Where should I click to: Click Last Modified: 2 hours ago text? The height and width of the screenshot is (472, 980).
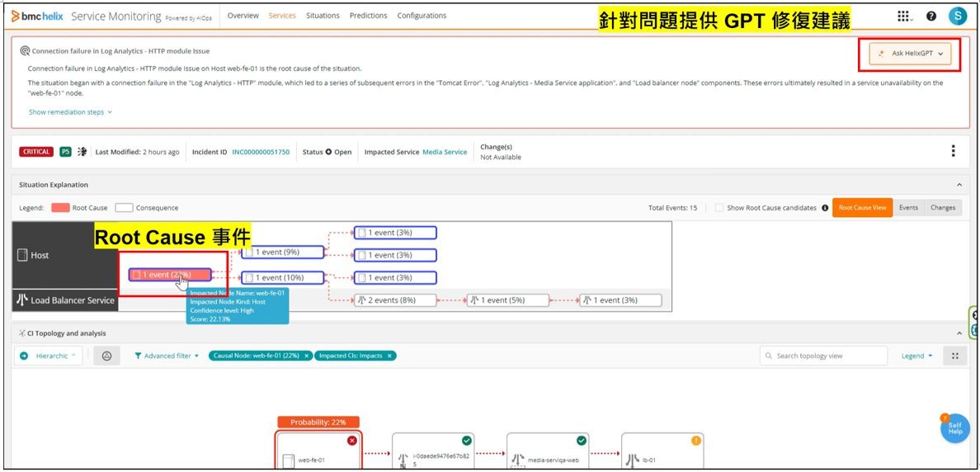(x=137, y=152)
